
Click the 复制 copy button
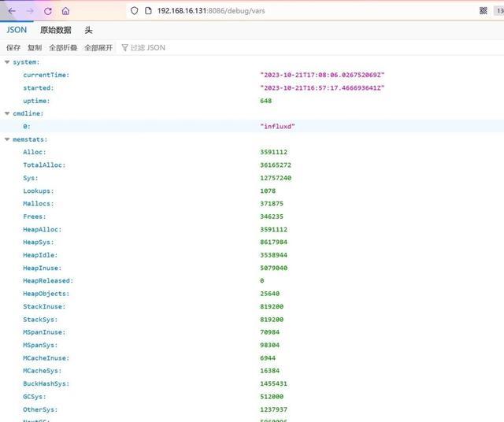tap(35, 47)
